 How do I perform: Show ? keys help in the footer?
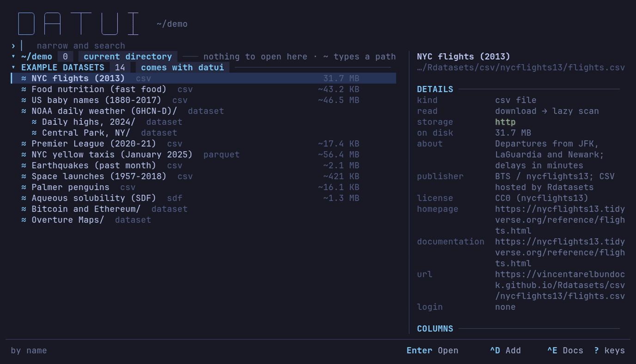tap(609, 351)
